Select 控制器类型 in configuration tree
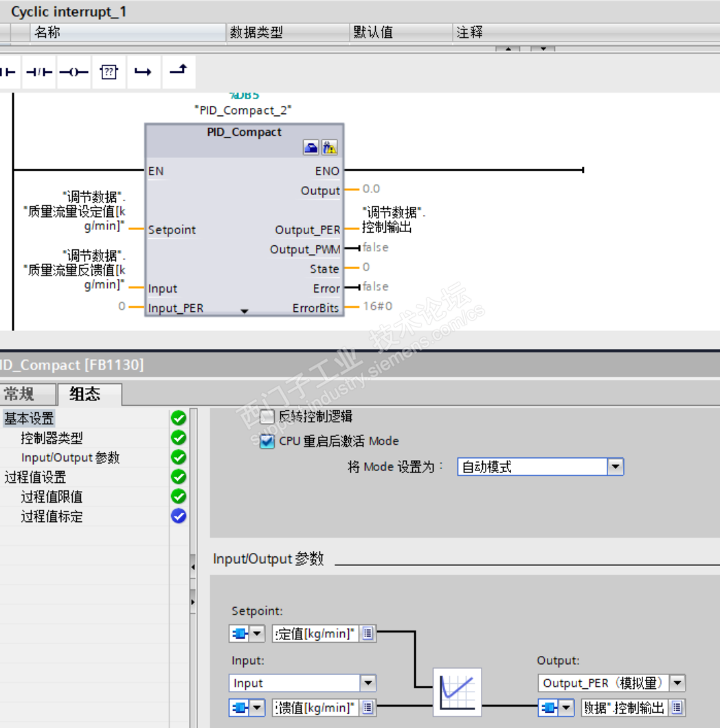The width and height of the screenshot is (720, 728). pyautogui.click(x=52, y=437)
